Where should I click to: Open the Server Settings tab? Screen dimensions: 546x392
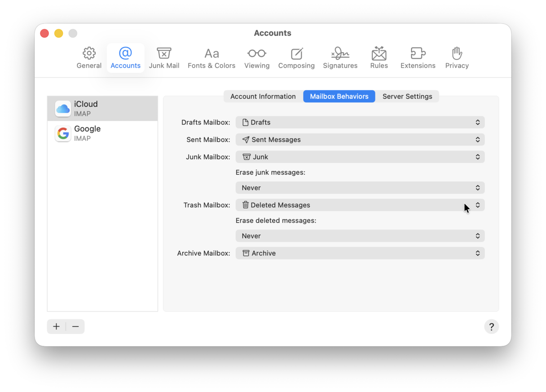coord(407,96)
